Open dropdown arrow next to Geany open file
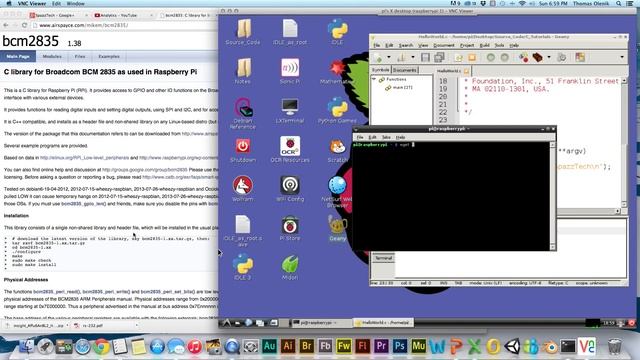 coord(413,57)
